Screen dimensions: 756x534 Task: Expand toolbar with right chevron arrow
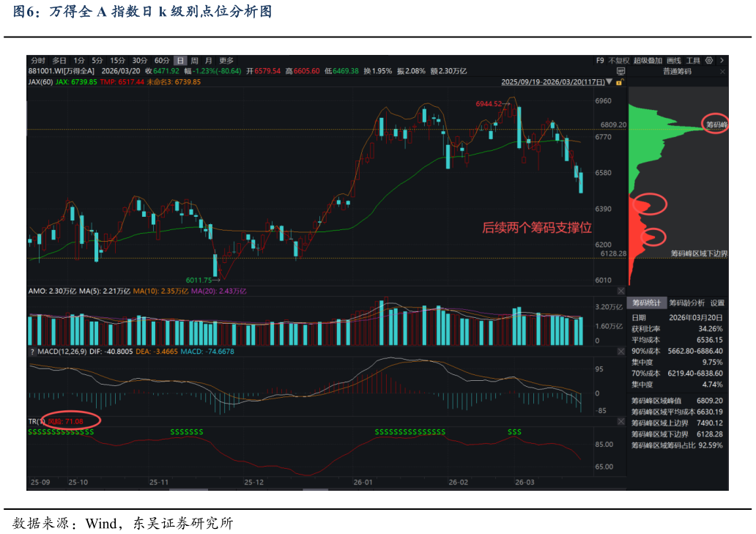[x=722, y=60]
